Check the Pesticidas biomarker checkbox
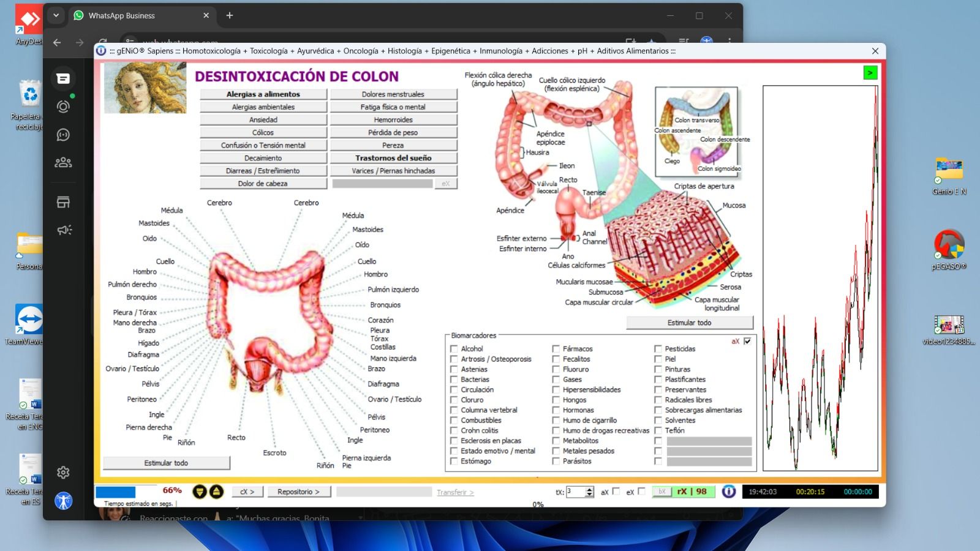Screen dimensions: 980x551 658,348
